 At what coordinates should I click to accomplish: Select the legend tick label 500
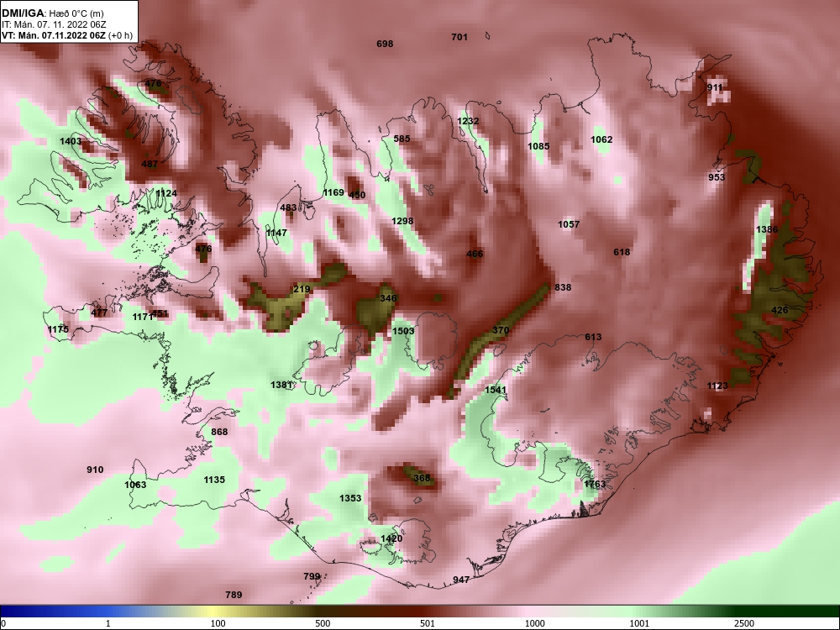tap(323, 623)
